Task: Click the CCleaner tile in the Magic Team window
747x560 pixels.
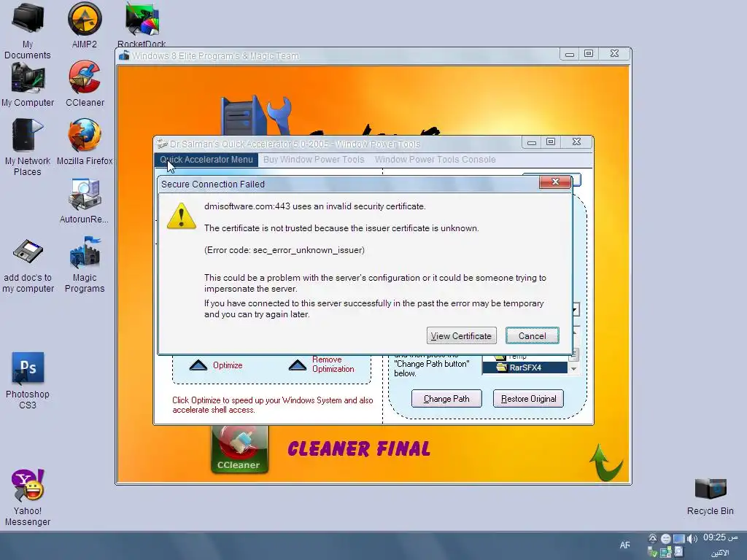Action: tap(239, 448)
